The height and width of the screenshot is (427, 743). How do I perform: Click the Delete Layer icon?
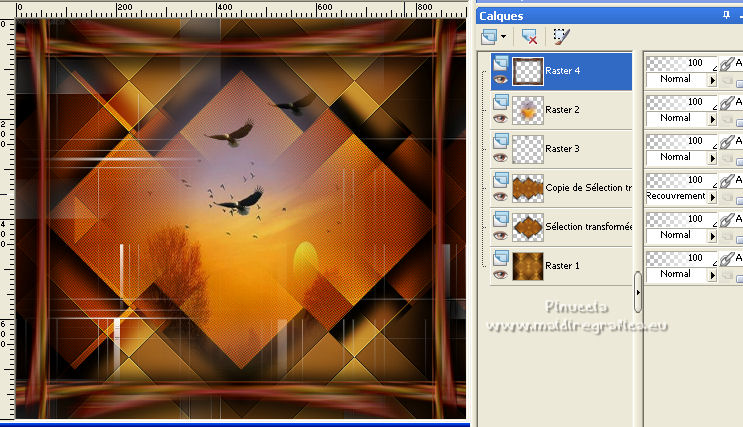coord(529,36)
